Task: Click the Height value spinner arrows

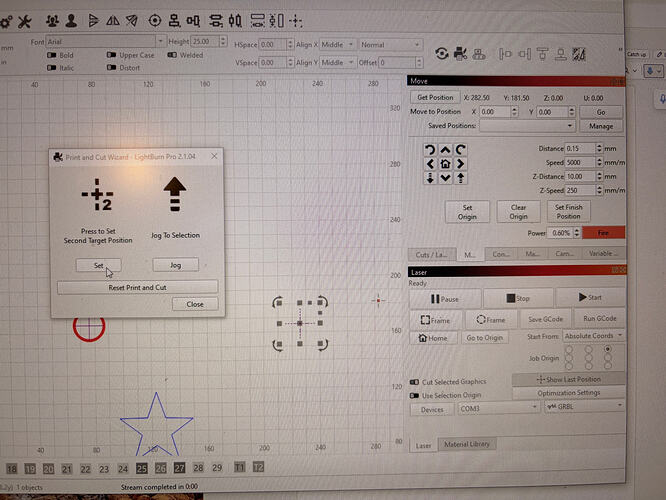Action: tap(223, 41)
